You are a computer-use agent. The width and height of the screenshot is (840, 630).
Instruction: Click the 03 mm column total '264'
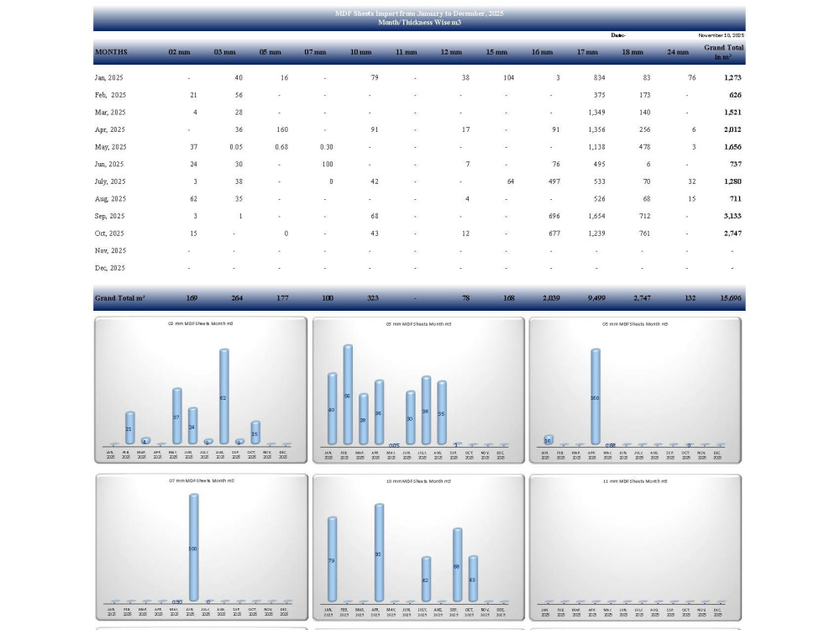point(237,298)
